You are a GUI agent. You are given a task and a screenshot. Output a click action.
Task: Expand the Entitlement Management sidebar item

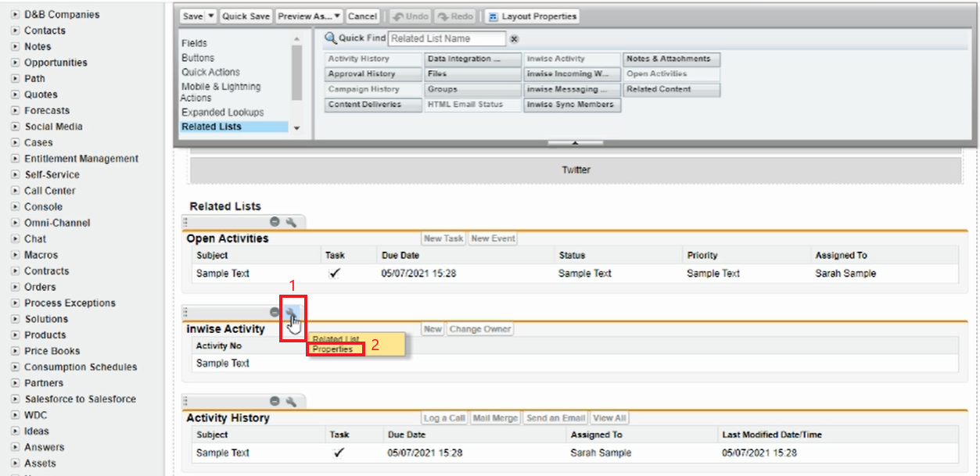pyautogui.click(x=15, y=159)
